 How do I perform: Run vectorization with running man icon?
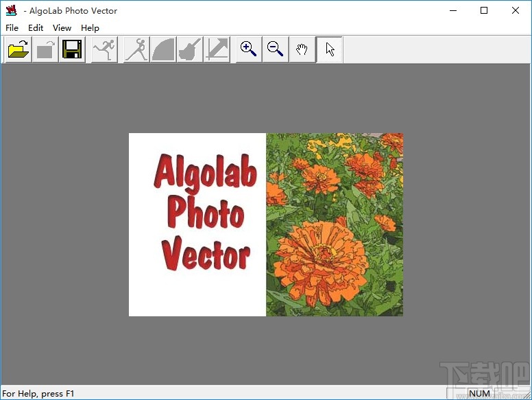click(x=104, y=49)
